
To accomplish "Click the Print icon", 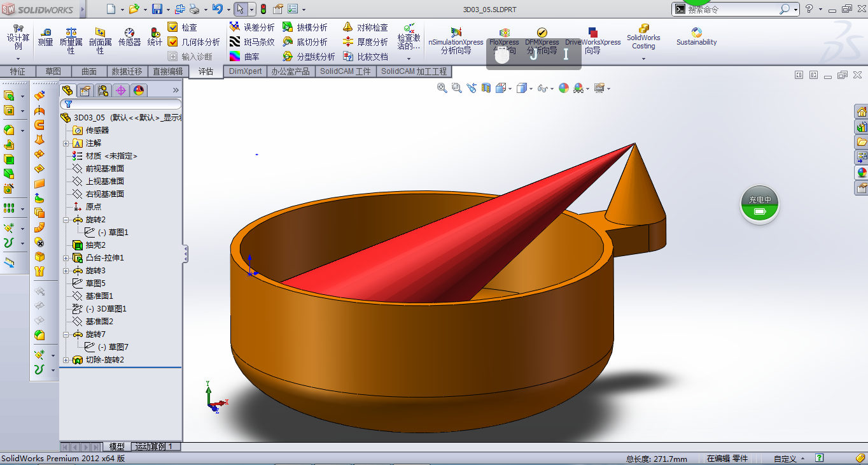I will tap(195, 9).
